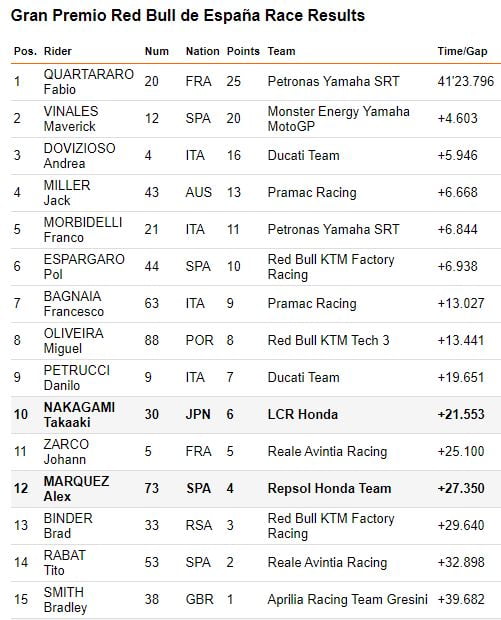Select the Aprilia Racing Team Gresini cell
This screenshot has width=501, height=620.
tap(348, 599)
